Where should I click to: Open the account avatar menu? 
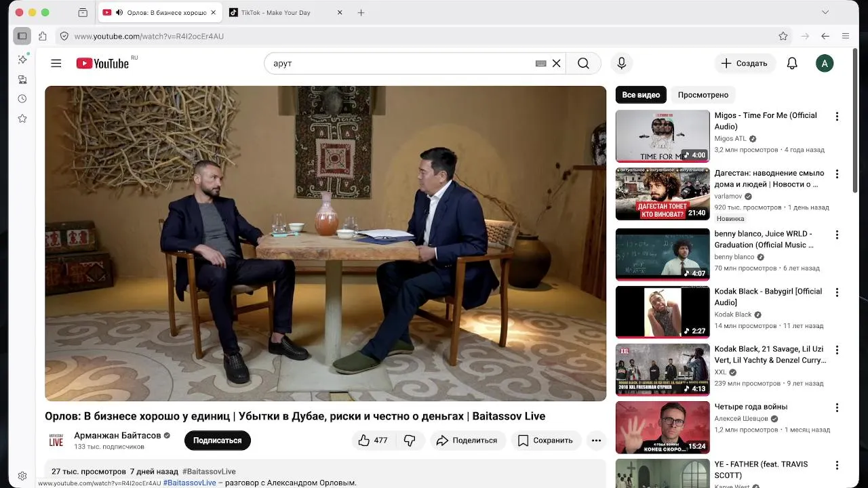[x=825, y=63]
